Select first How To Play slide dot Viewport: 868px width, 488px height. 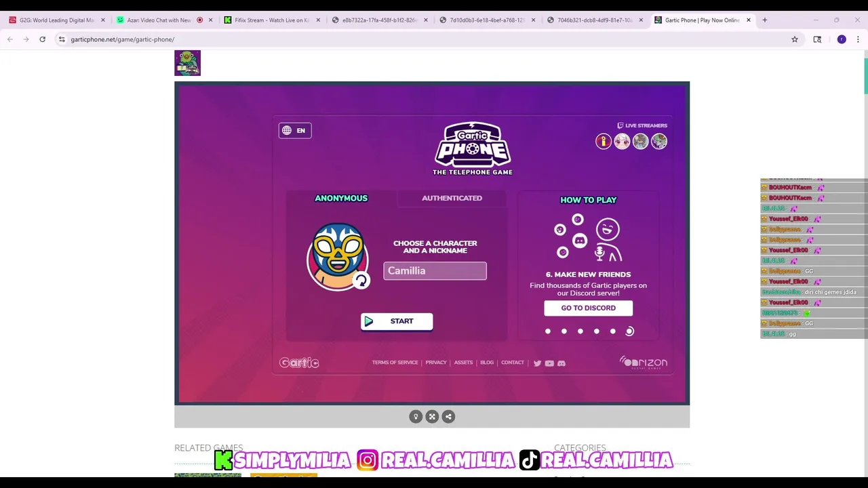click(x=548, y=331)
